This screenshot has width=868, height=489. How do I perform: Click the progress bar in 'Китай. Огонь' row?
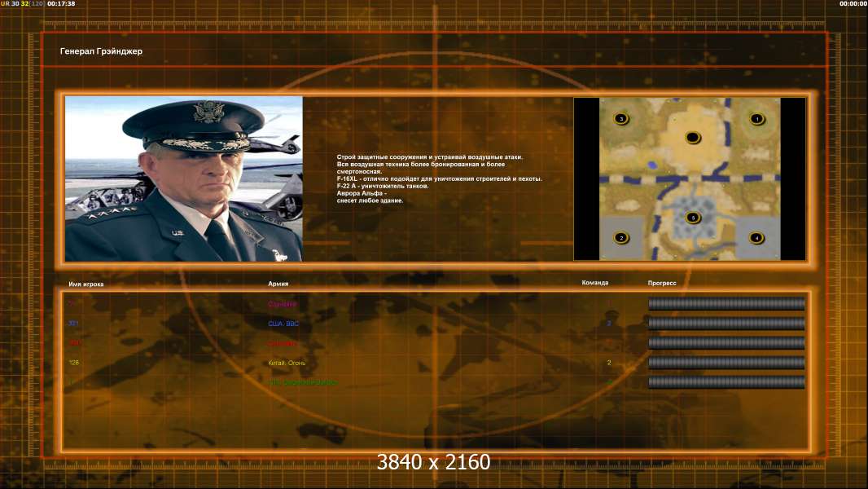(726, 363)
